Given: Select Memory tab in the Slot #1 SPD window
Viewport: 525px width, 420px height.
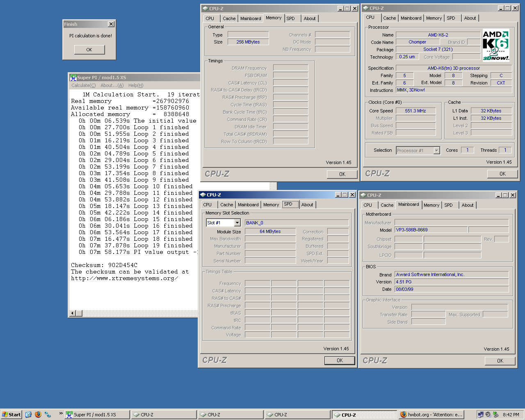Looking at the screenshot, I should (x=271, y=205).
